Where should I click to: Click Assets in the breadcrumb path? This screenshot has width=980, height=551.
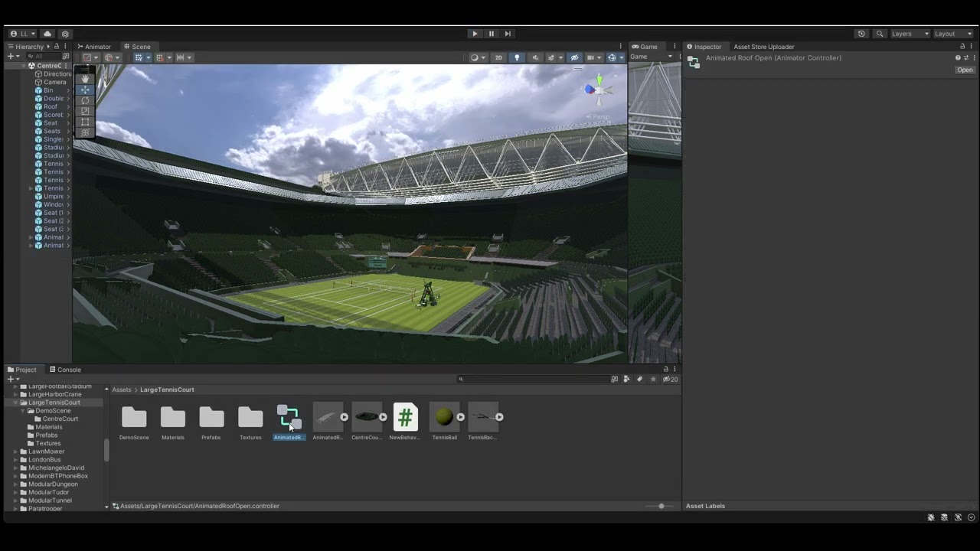point(122,390)
